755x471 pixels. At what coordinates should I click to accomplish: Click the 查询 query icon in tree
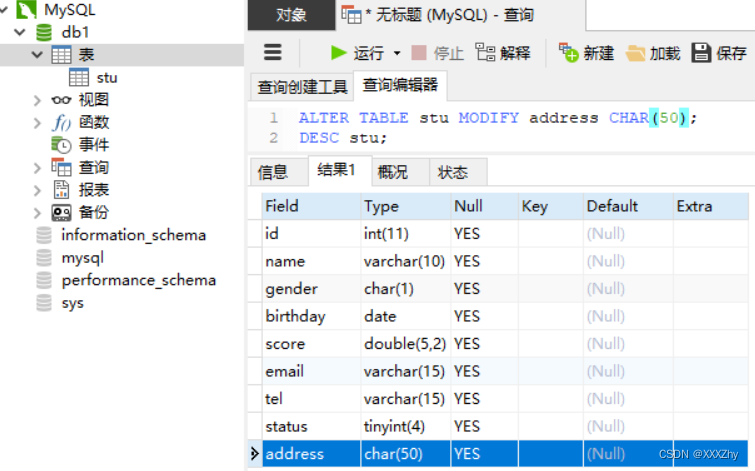[x=61, y=167]
